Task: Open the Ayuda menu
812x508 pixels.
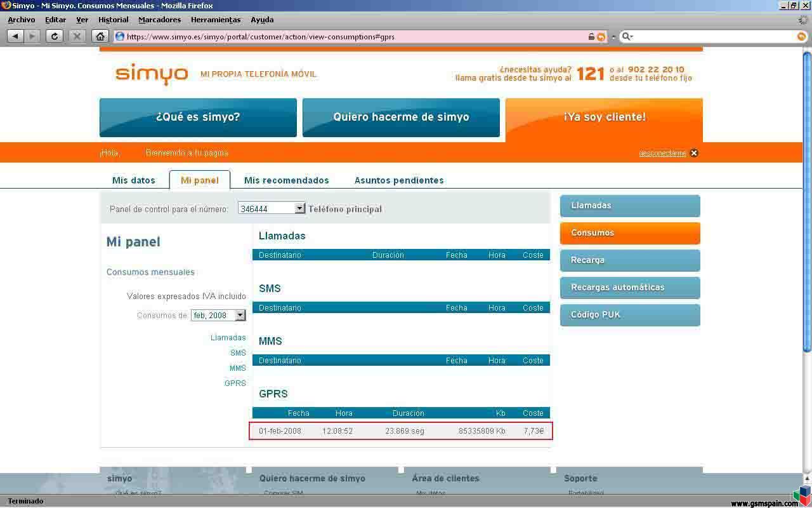Action: 262,20
